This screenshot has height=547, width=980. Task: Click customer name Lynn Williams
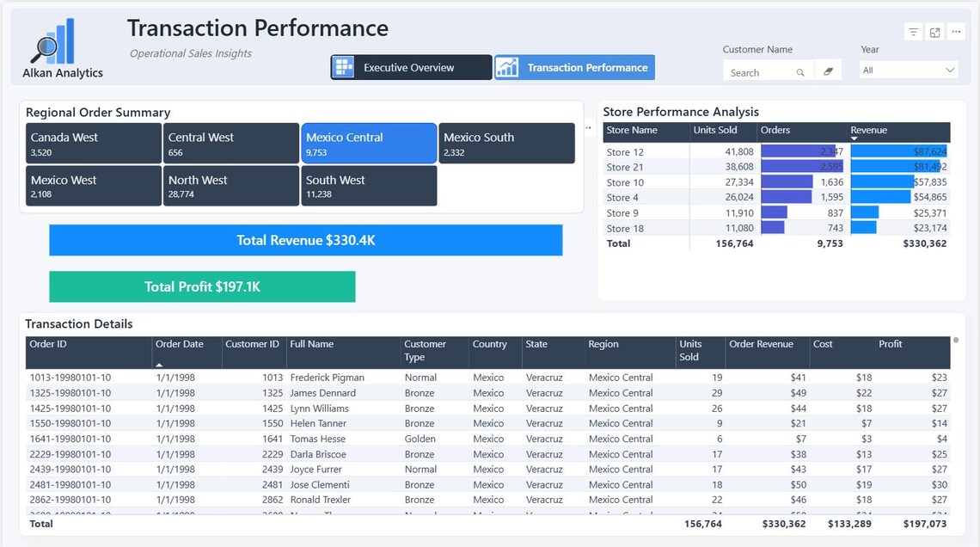320,409
